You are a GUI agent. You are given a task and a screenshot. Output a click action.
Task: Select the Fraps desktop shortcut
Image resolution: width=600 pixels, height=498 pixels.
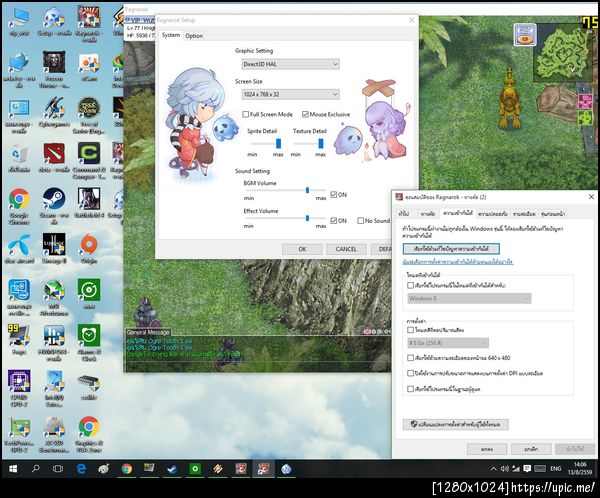[x=19, y=339]
